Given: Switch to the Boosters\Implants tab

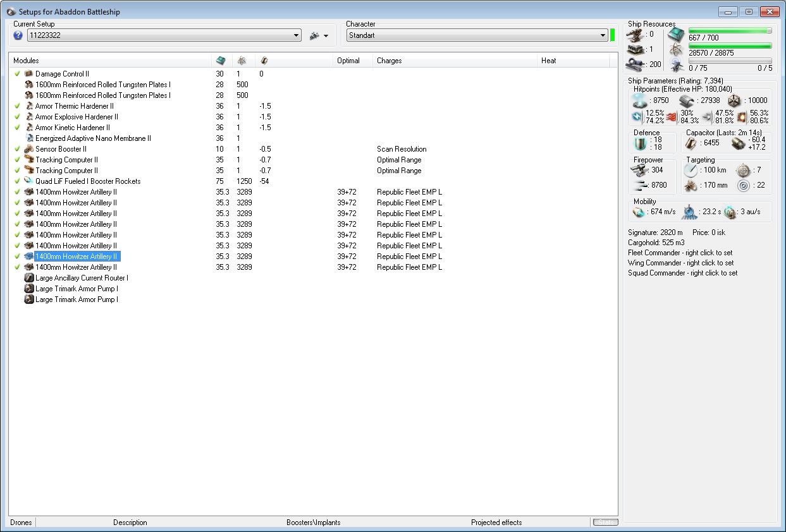Looking at the screenshot, I should tap(314, 523).
